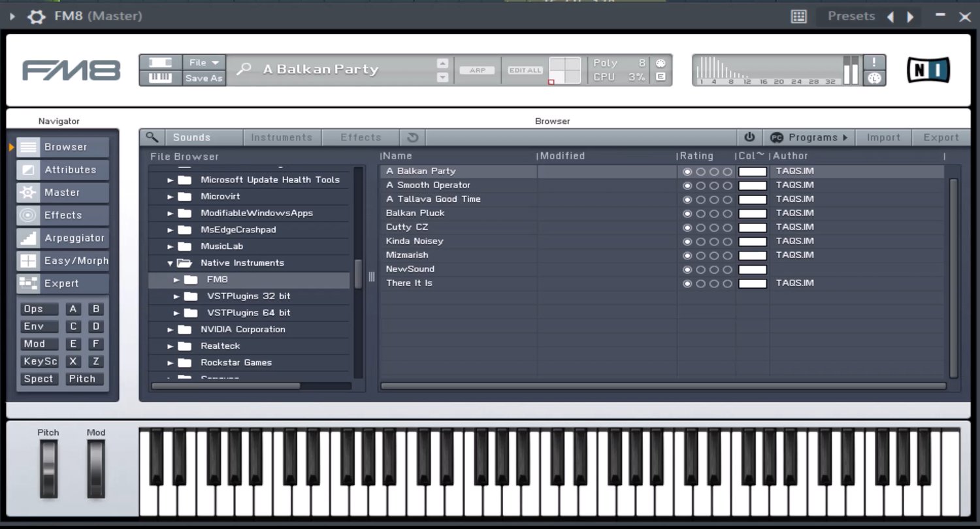
Task: Click the Pitch wheel slider
Action: tap(48, 469)
